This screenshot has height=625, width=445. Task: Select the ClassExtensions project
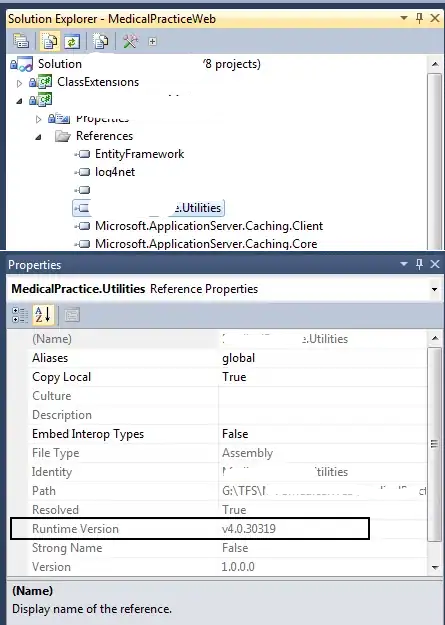click(98, 82)
